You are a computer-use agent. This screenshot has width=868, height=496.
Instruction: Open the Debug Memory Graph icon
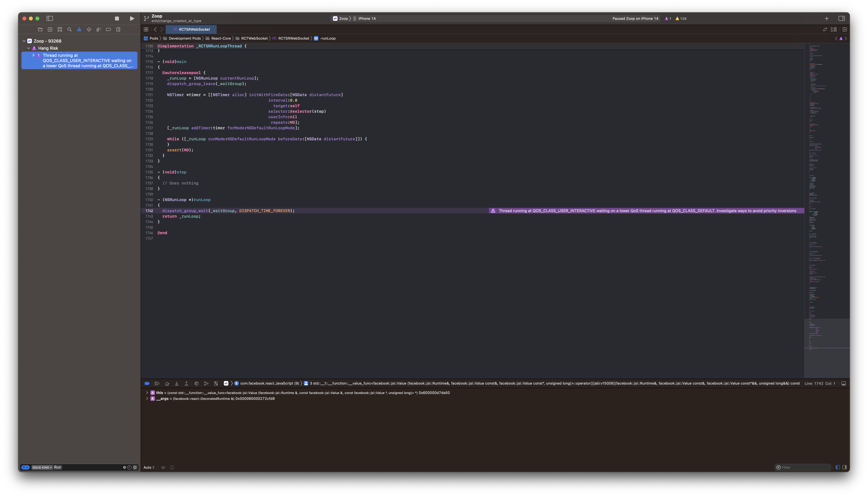click(x=206, y=383)
